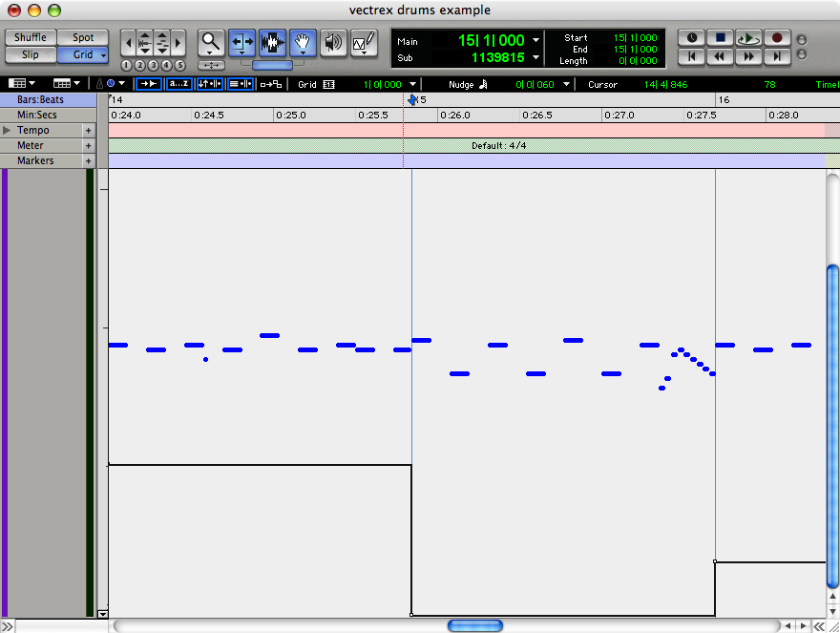Open the Grid value dropdown arrow
The width and height of the screenshot is (840, 633).
[412, 84]
